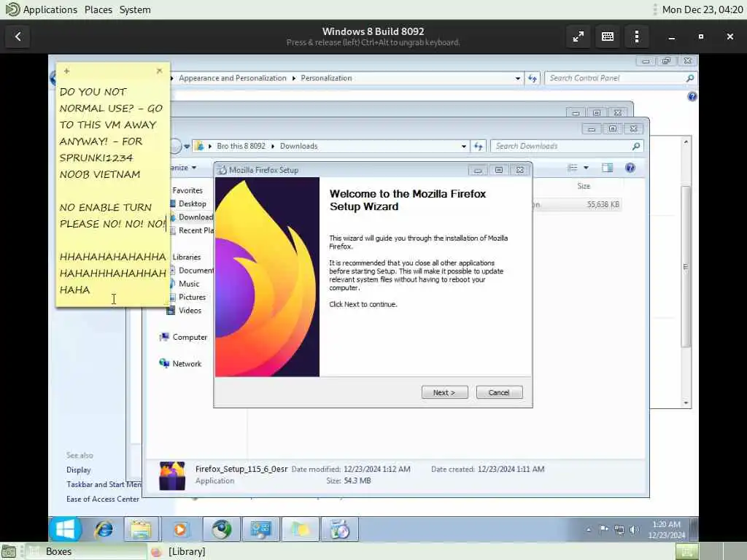Open Taskbar and Start Menu link
This screenshot has height=560, width=747.
tap(104, 484)
